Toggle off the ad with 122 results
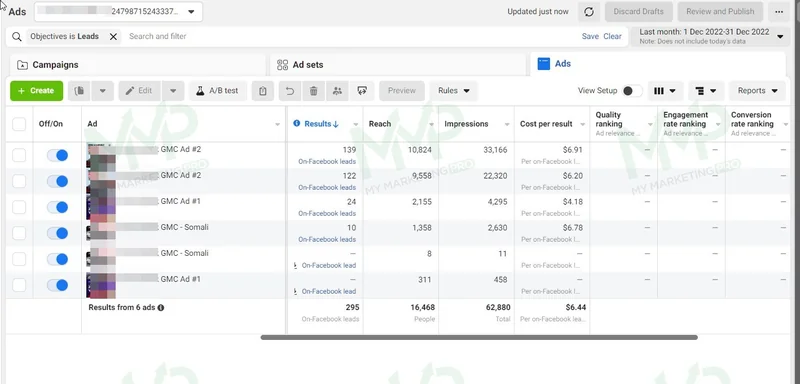 [x=58, y=181]
